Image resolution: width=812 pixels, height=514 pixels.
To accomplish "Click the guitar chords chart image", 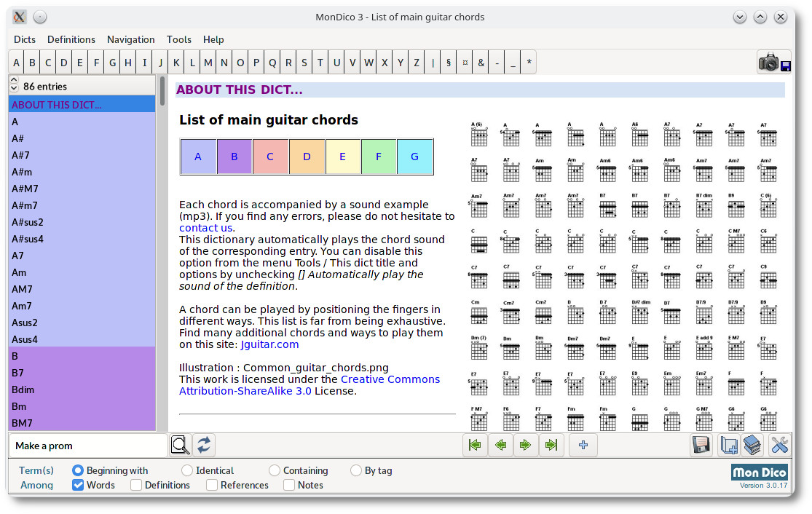I will point(623,275).
